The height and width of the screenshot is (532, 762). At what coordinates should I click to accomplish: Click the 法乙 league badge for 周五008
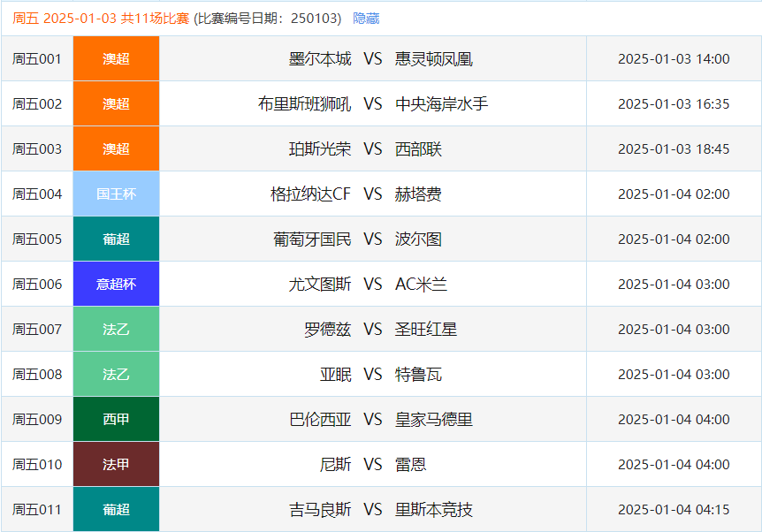tap(116, 375)
